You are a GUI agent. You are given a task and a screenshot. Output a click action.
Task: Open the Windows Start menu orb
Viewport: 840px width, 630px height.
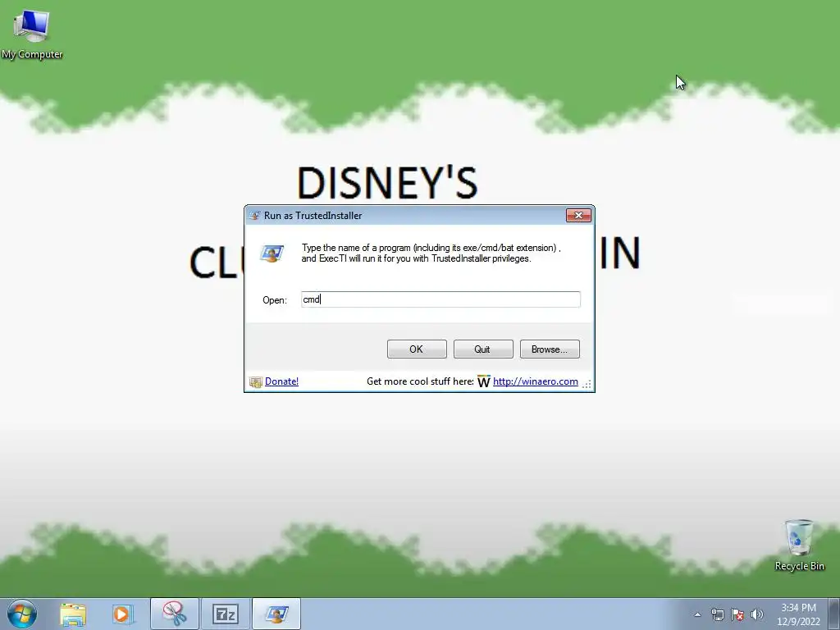pos(22,614)
